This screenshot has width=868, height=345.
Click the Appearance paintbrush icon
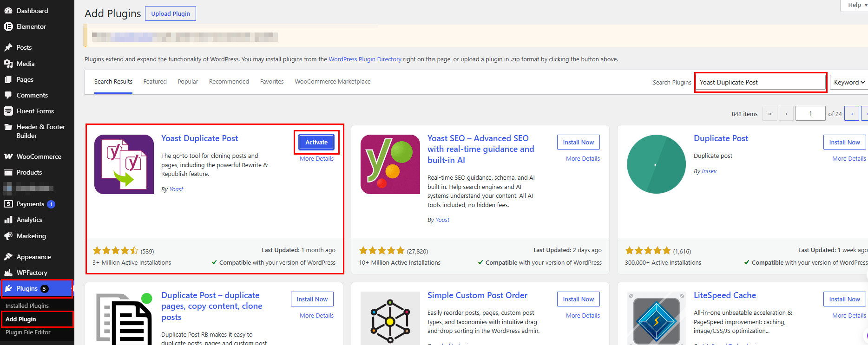(x=8, y=257)
